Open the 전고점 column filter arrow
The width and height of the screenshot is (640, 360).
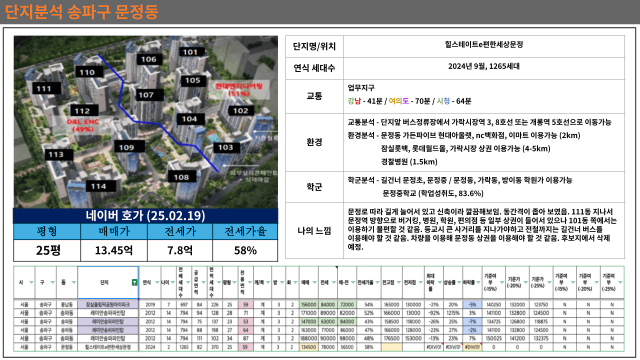click(399, 282)
